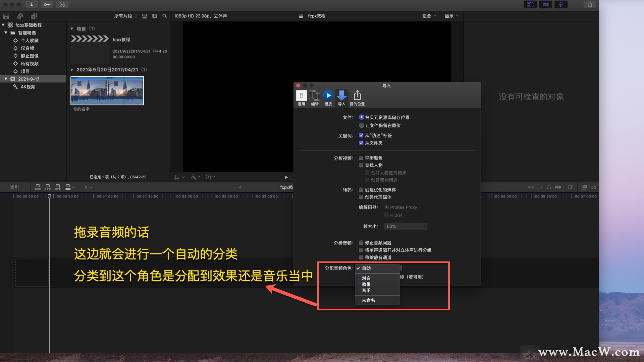This screenshot has width=644, height=362.
Task: Collapse the fcpx基础教程 library
Action: point(3,25)
